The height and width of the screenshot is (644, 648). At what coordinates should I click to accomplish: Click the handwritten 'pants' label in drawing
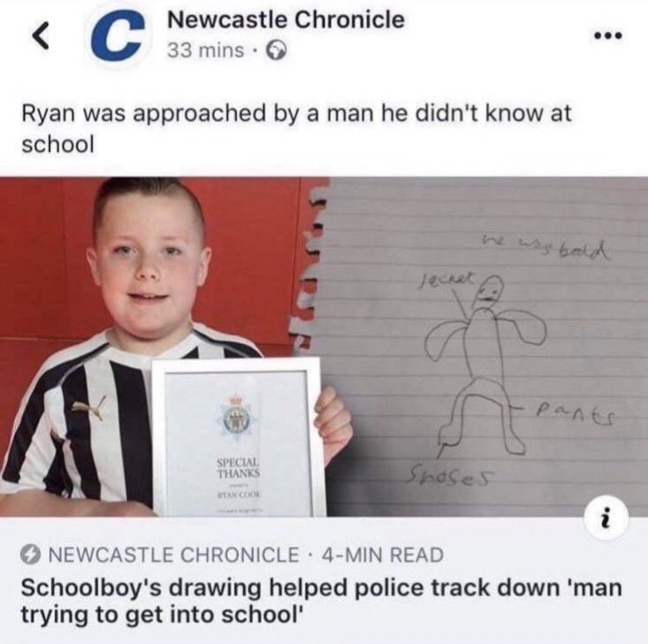tap(576, 413)
